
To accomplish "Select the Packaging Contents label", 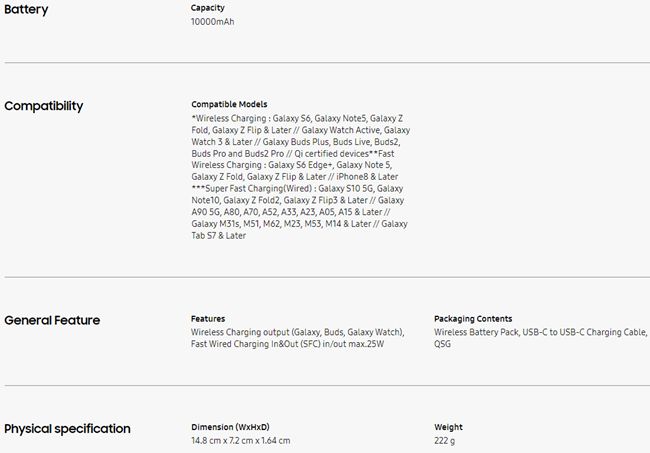I will pyautogui.click(x=473, y=319).
